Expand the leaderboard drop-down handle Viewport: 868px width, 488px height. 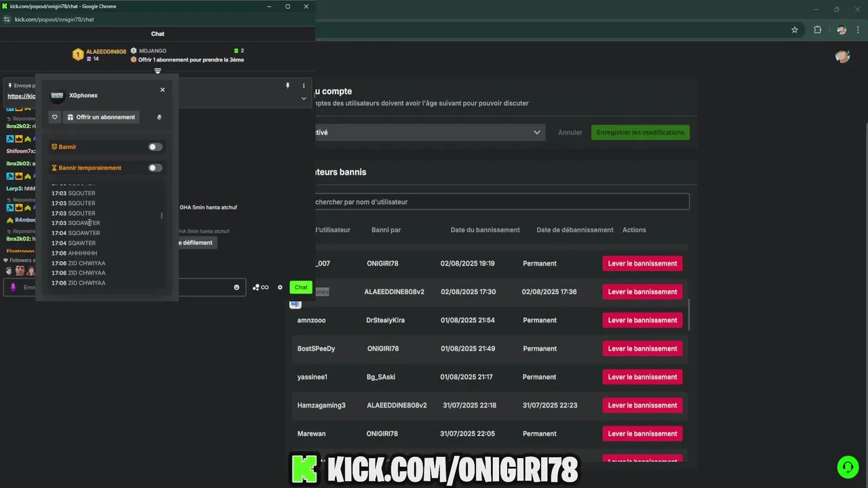pos(157,71)
